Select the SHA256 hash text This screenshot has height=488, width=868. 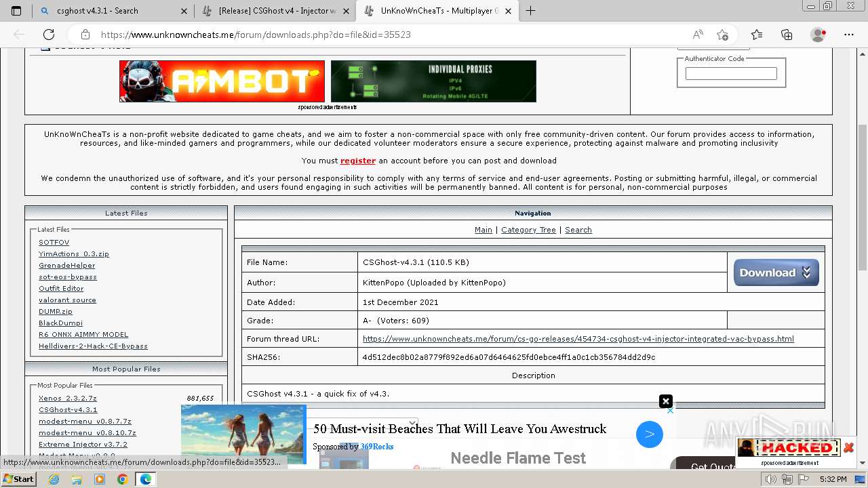509,357
